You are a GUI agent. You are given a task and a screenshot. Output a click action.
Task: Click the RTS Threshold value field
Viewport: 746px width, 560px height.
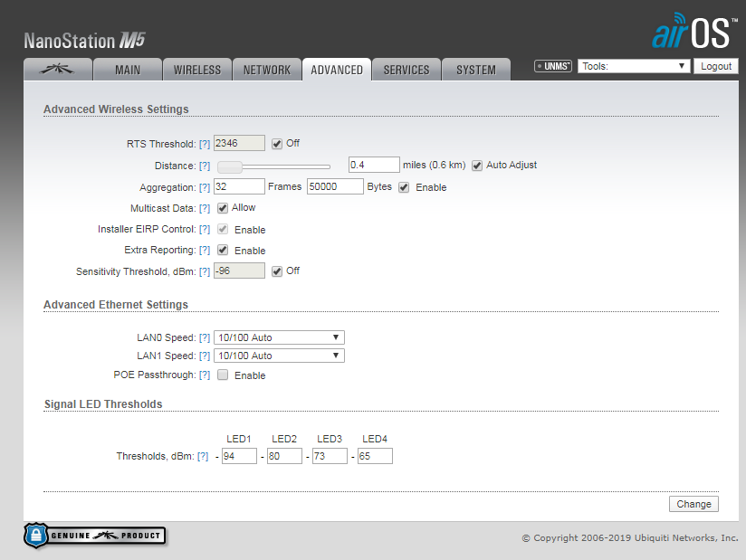click(239, 143)
